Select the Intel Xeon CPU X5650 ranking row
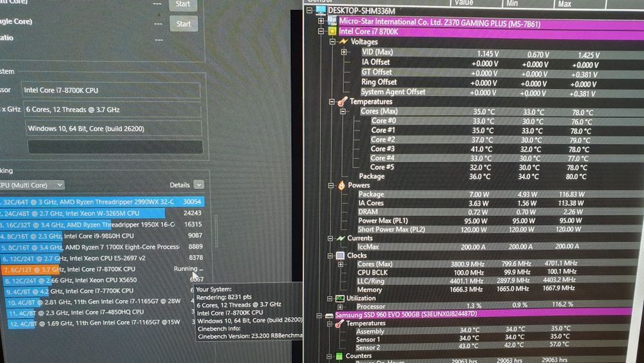 104,280
